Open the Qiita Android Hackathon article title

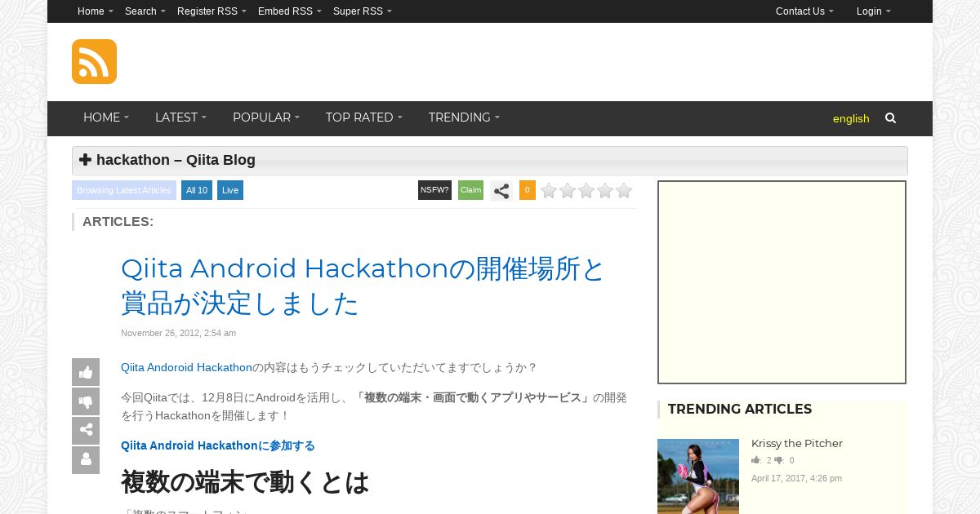[363, 286]
